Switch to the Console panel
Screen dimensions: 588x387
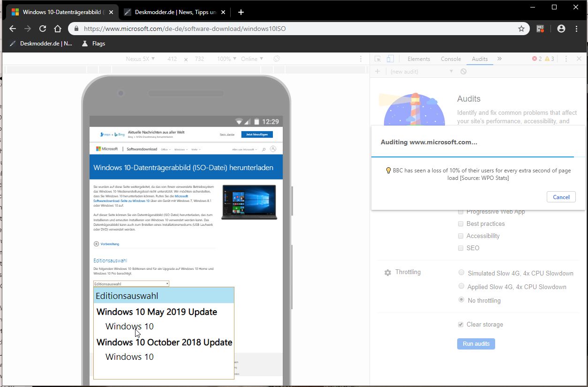pos(451,59)
